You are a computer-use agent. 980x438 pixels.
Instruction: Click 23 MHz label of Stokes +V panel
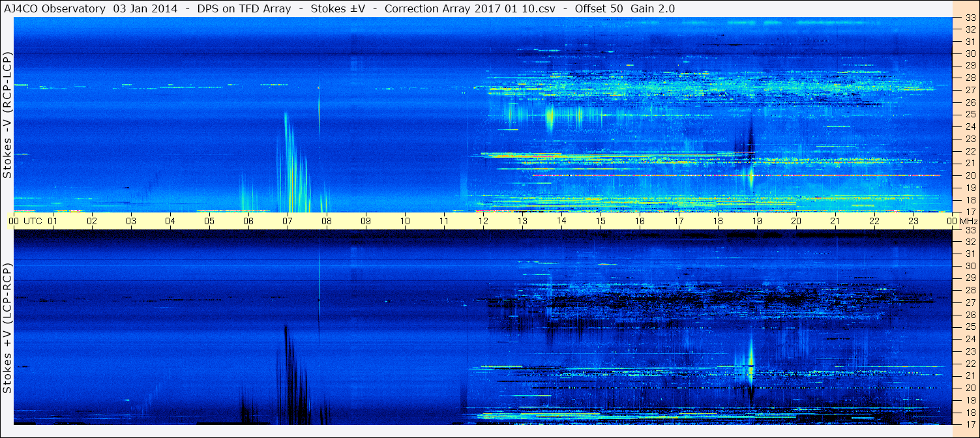click(970, 351)
